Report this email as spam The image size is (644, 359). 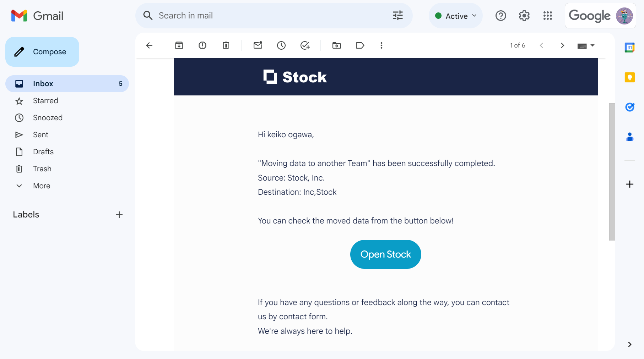202,45
